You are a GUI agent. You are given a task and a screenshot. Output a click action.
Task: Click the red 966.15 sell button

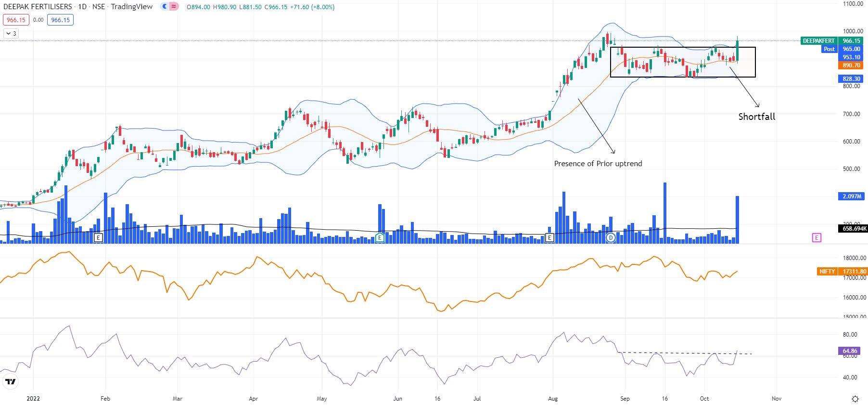tap(16, 20)
